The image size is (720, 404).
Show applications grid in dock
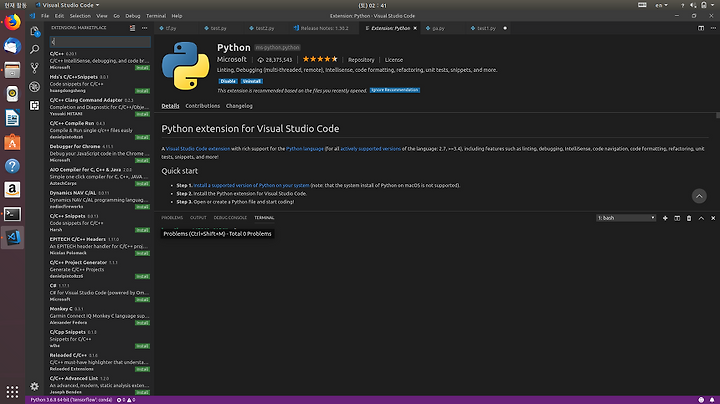coord(12,392)
